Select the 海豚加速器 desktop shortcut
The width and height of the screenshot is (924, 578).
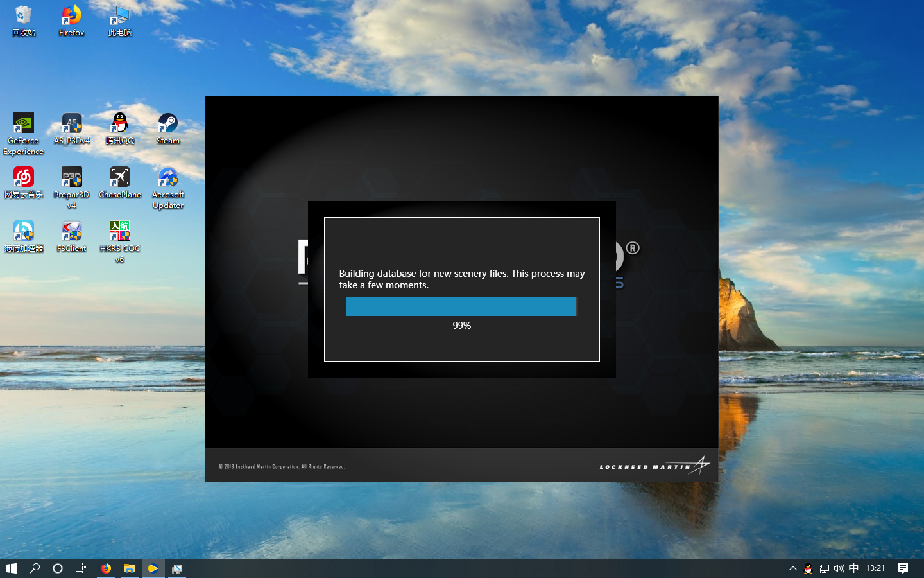coord(24,237)
